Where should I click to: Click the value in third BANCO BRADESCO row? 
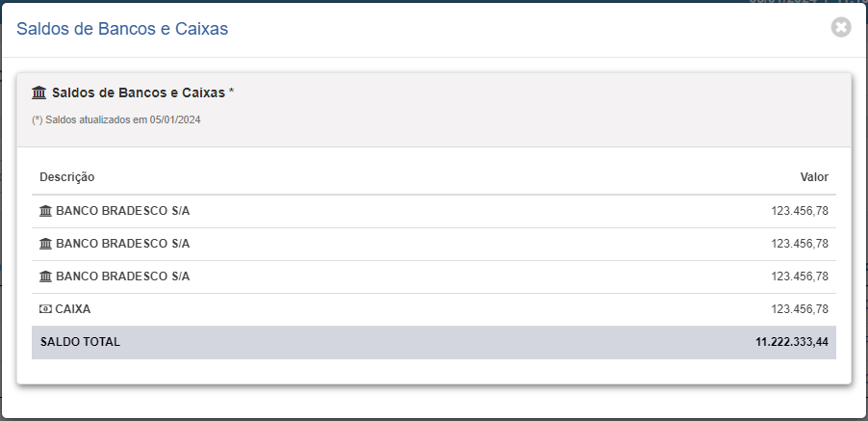(800, 276)
